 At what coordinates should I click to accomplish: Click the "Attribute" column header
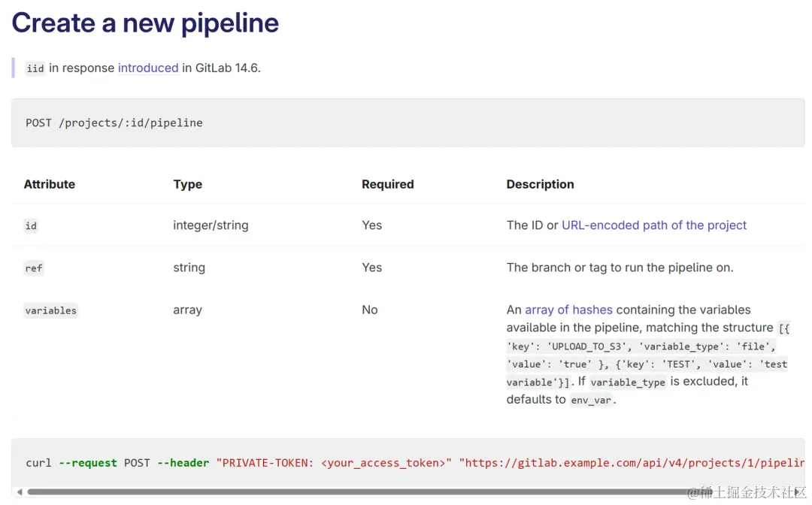[x=50, y=184]
